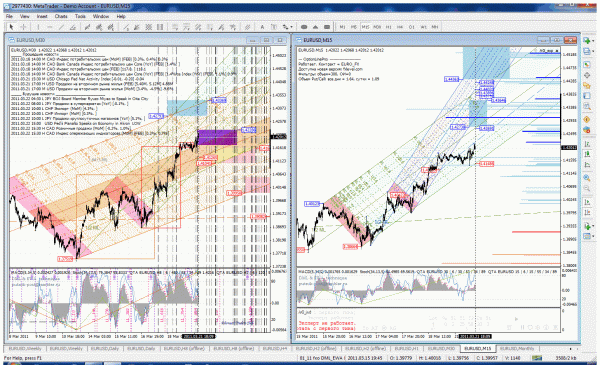Open the Navigator folder star icon
The image size is (600, 365).
pyautogui.click(x=587, y=85)
